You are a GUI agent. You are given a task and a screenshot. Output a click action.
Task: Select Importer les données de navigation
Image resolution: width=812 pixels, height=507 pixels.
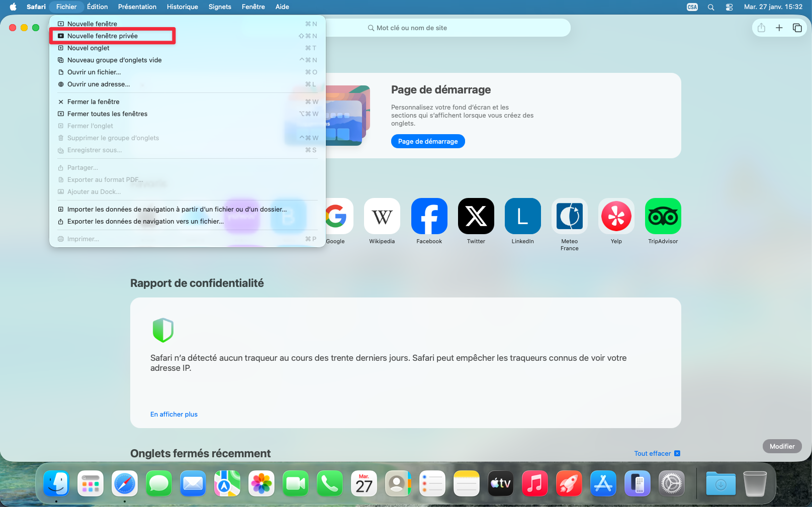pos(188,209)
